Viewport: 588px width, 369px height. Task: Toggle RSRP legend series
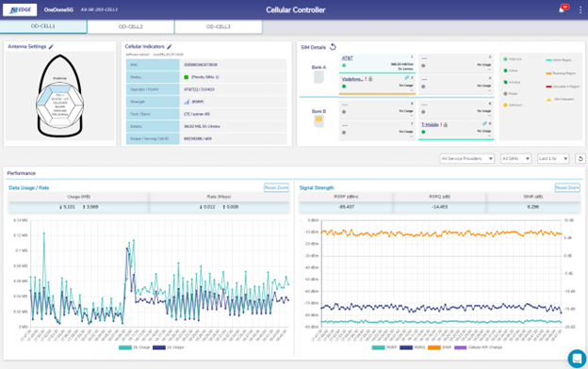click(384, 347)
